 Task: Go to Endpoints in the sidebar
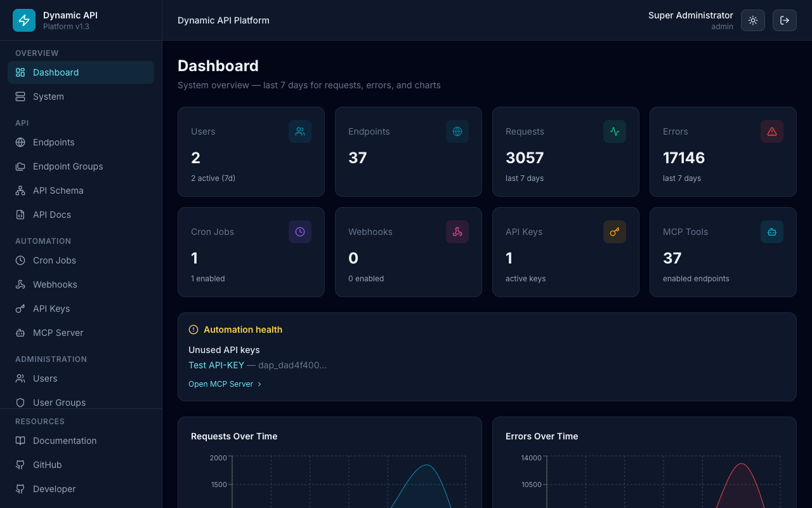pos(81,142)
